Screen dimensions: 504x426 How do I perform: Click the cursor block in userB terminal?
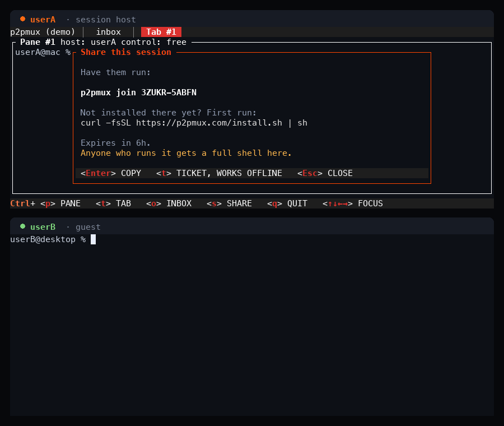pos(93,239)
